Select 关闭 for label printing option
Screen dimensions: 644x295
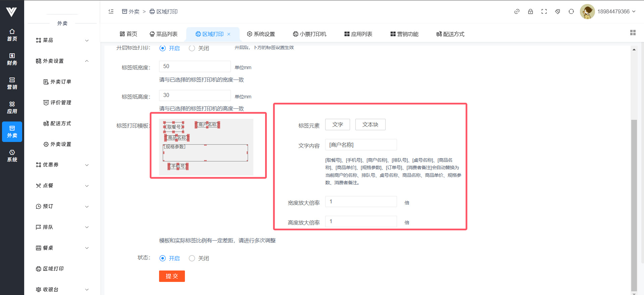click(x=192, y=48)
